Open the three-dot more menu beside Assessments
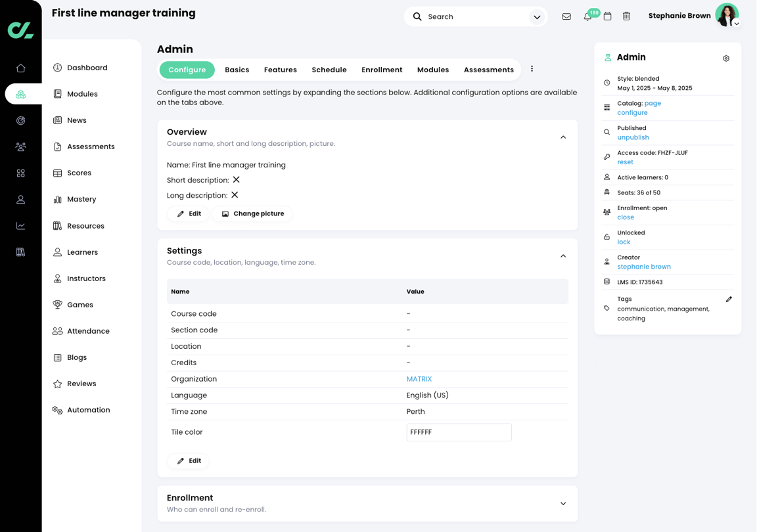Viewport: 757px width, 532px height. 532,69
